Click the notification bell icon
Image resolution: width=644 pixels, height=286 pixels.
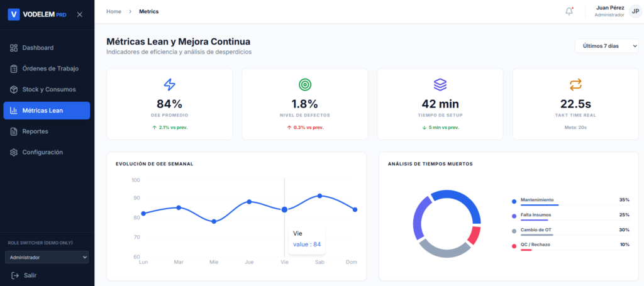tap(569, 11)
